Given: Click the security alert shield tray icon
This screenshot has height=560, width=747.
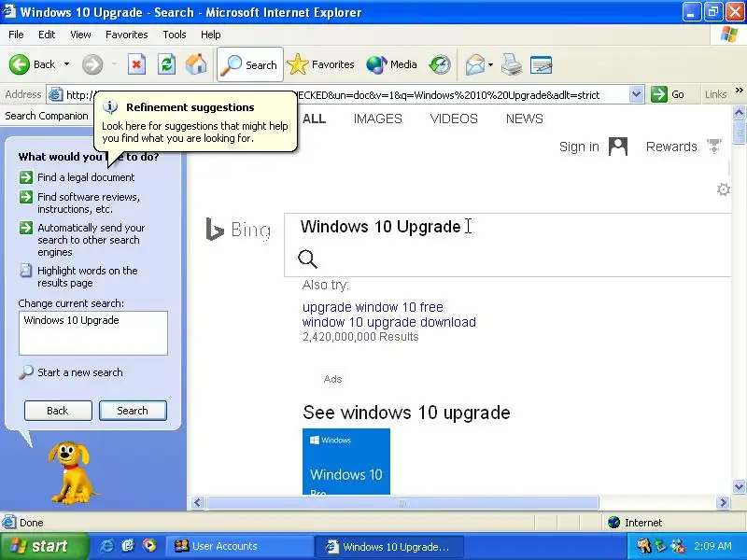Looking at the screenshot, I should tap(678, 546).
